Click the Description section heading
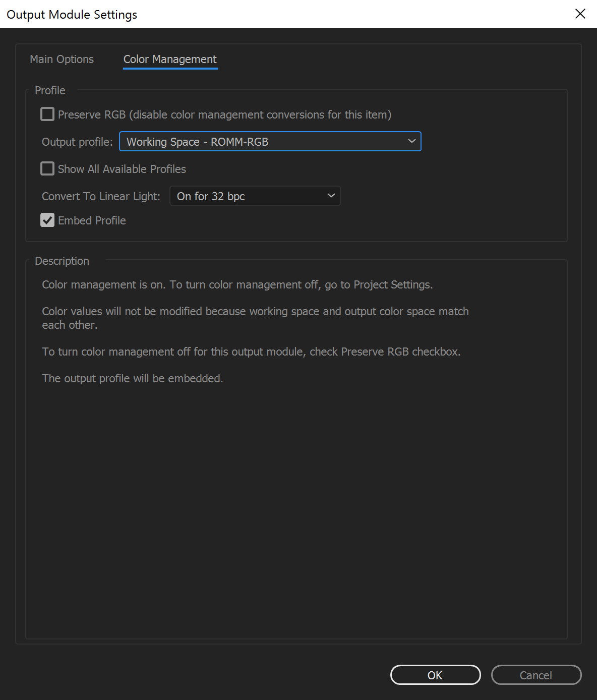The height and width of the screenshot is (700, 597). [62, 261]
